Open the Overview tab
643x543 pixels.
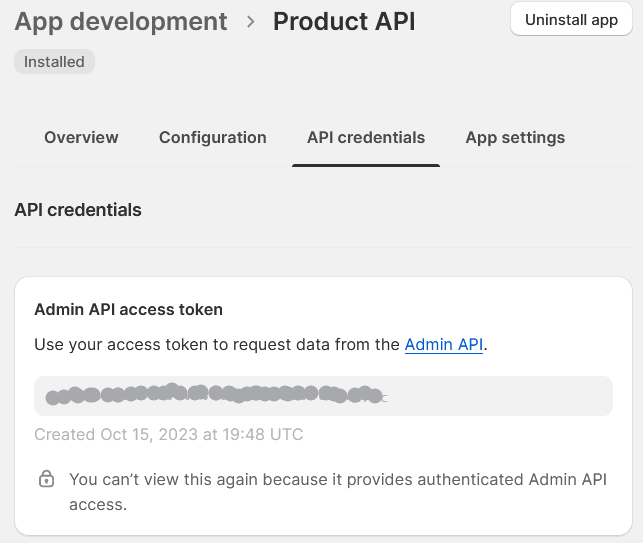pyautogui.click(x=81, y=138)
